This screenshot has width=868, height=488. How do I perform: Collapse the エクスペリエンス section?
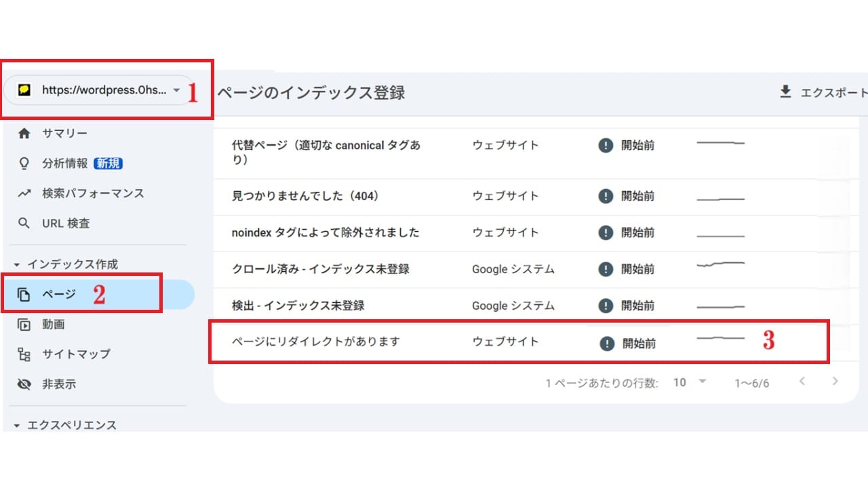(18, 426)
